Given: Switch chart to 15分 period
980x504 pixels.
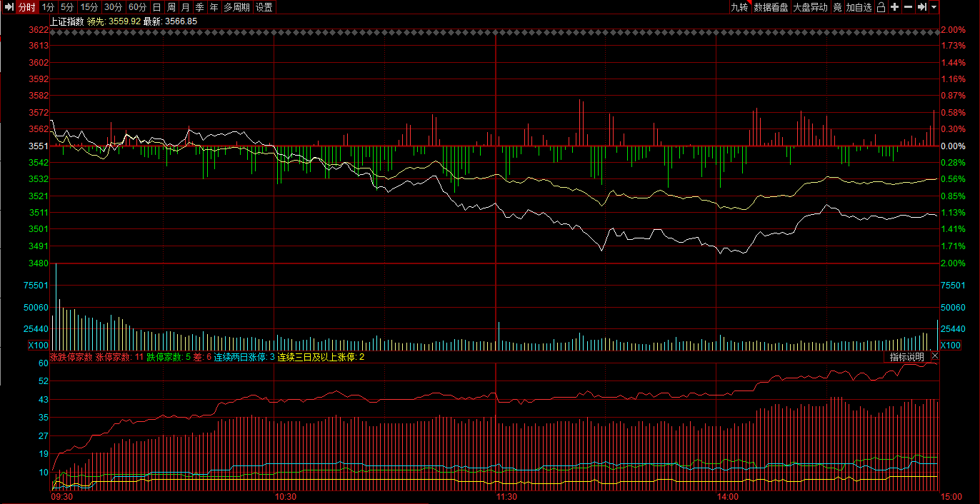Looking at the screenshot, I should pyautogui.click(x=89, y=7).
